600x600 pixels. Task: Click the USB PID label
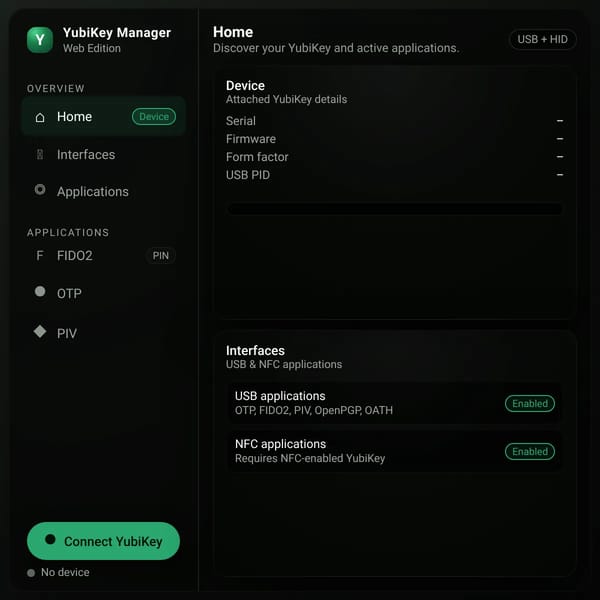[248, 175]
